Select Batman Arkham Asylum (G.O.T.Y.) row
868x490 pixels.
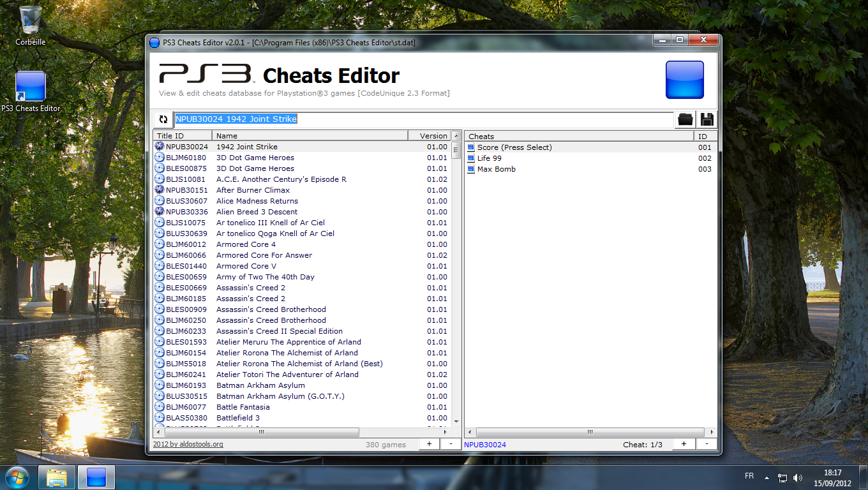[302, 396]
